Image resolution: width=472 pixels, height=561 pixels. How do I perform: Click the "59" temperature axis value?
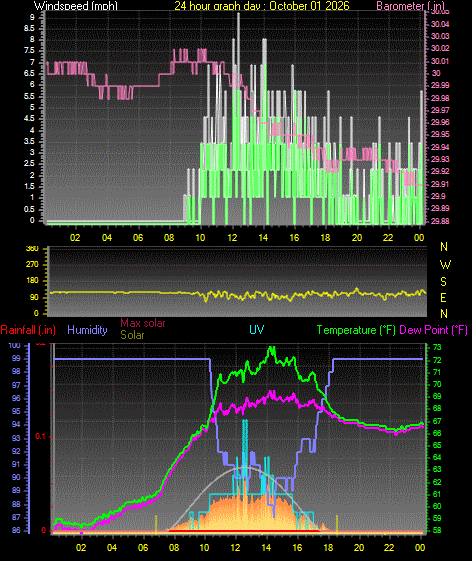click(437, 518)
